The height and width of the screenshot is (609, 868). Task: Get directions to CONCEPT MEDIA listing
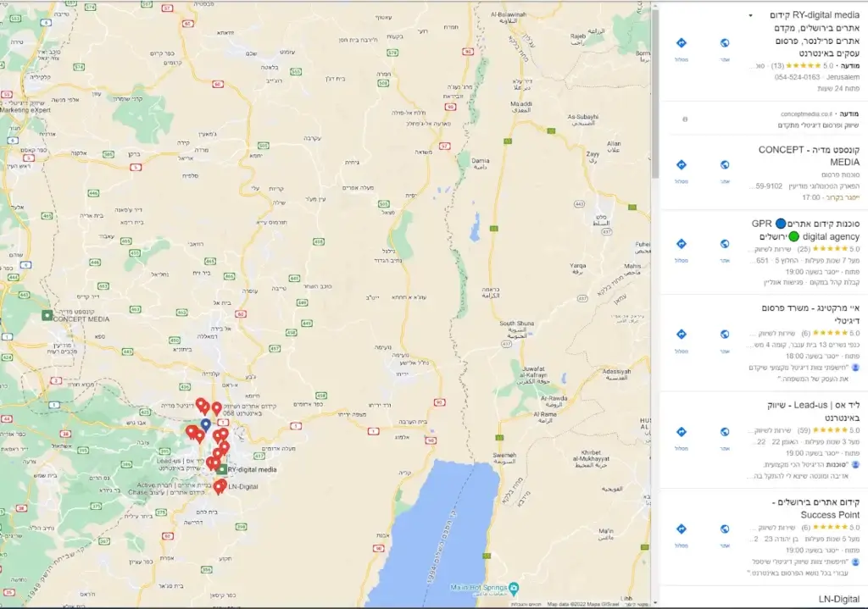pyautogui.click(x=682, y=165)
